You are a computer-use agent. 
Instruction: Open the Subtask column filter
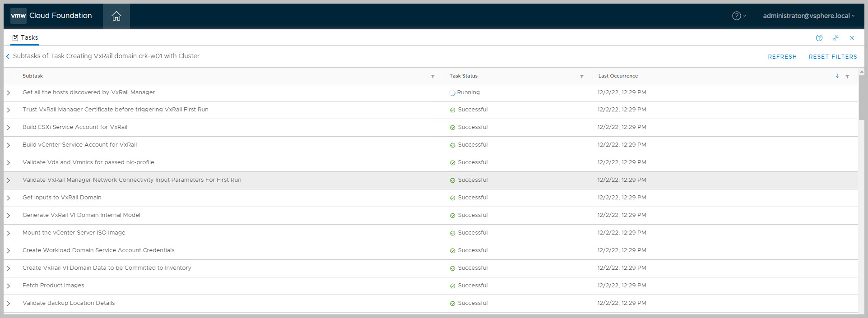click(432, 76)
